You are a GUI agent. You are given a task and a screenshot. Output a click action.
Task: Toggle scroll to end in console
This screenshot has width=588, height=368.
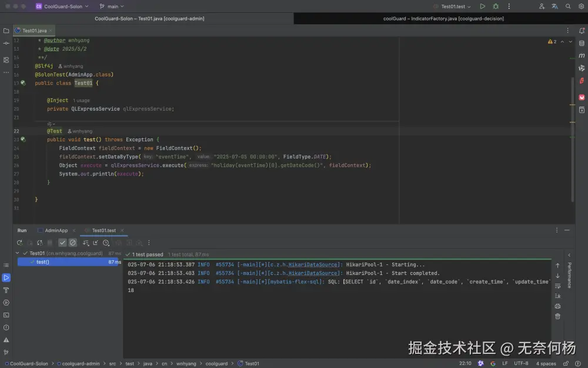[x=557, y=296]
